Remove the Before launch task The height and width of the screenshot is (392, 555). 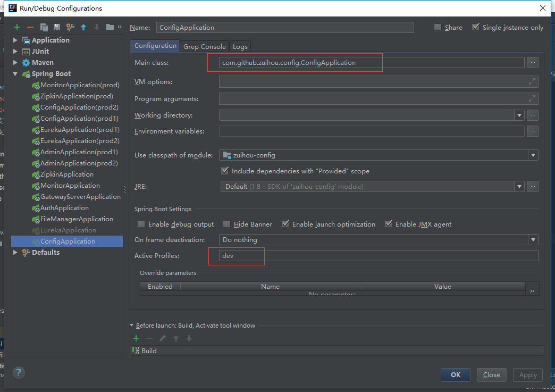coord(149,338)
